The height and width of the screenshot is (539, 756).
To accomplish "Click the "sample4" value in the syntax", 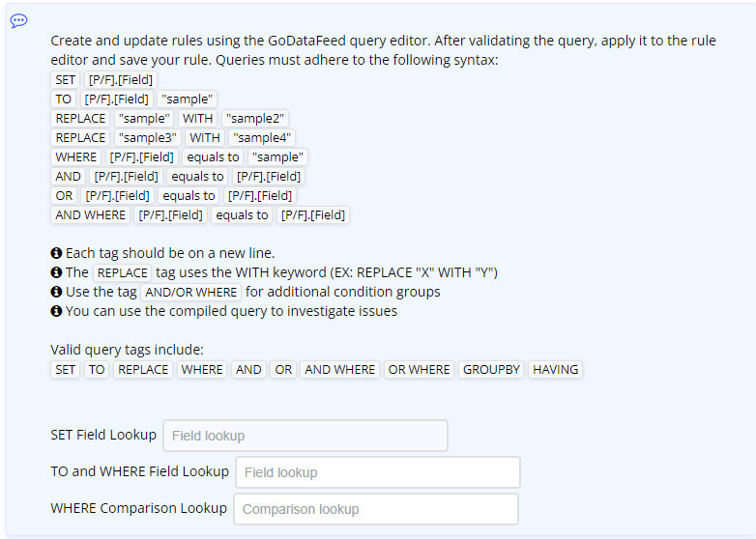I will 262,138.
